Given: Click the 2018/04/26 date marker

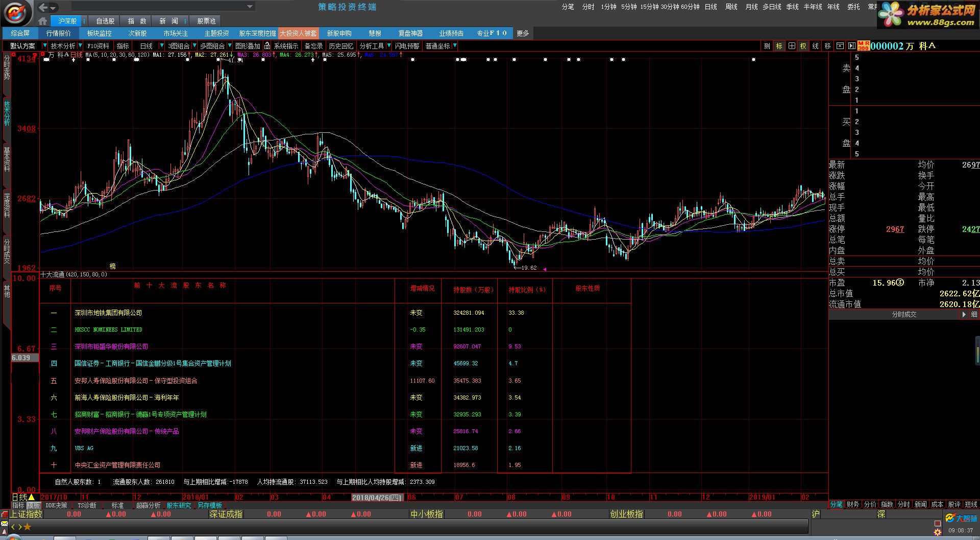Looking at the screenshot, I should coord(377,497).
